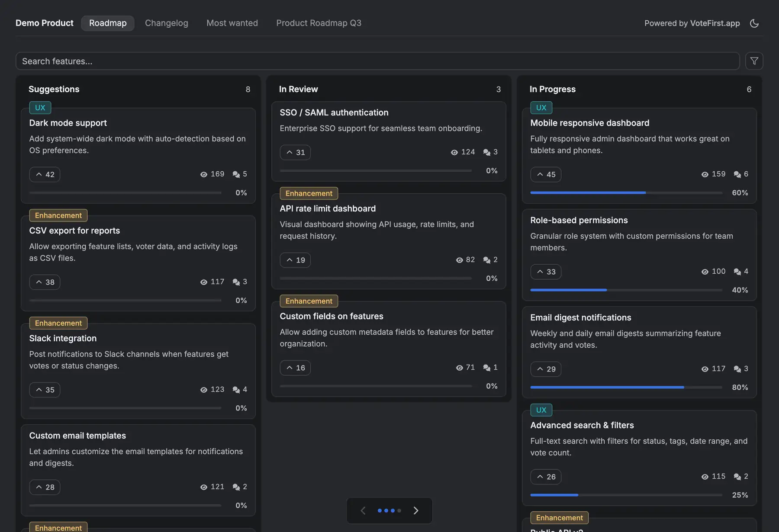
Task: Go to next column with right chevron
Action: [x=416, y=510]
